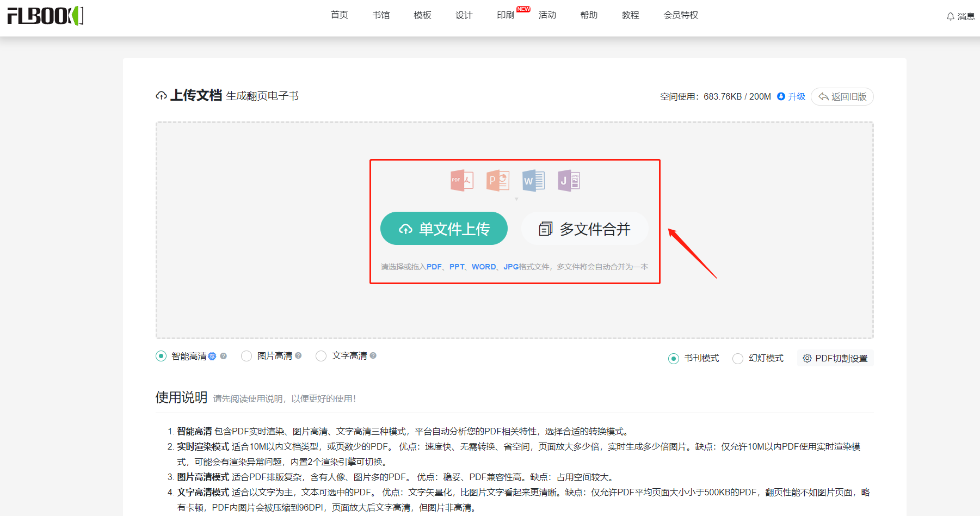The image size is (980, 516).
Task: Click the 升级 link
Action: pyautogui.click(x=797, y=96)
